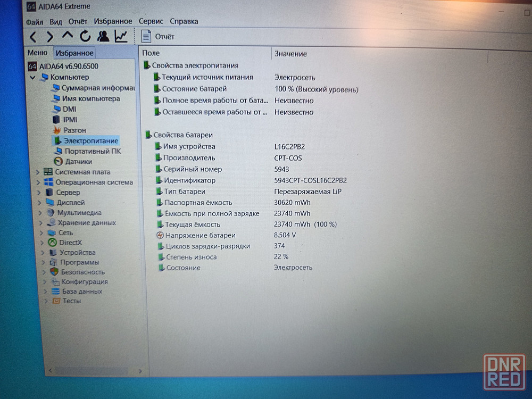Click the Forward navigation arrow
The height and width of the screenshot is (399, 532).
[50, 37]
